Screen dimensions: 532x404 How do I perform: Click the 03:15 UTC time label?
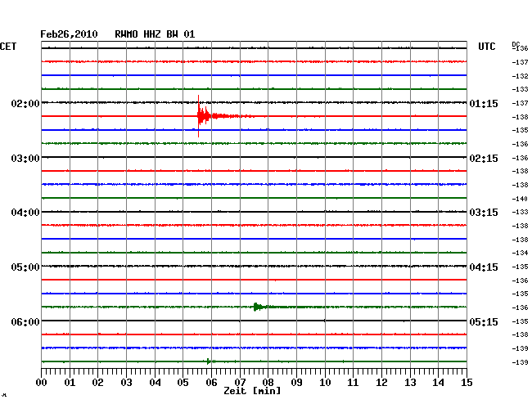point(484,213)
